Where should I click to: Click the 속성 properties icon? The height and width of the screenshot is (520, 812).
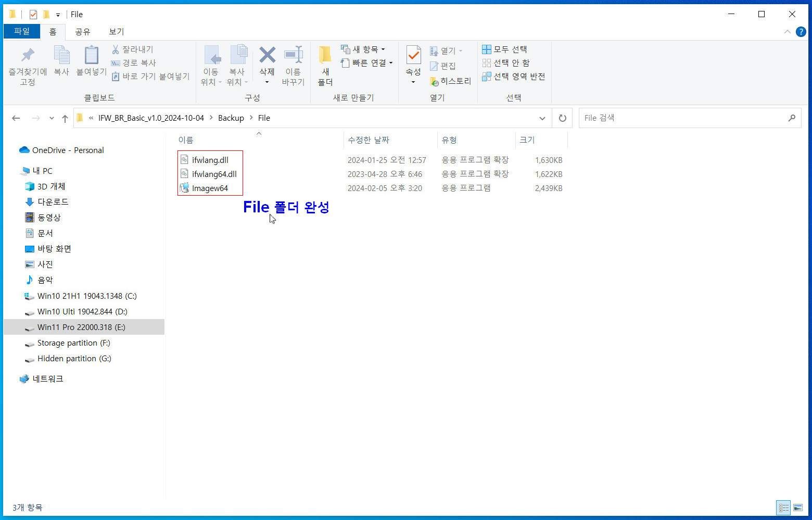(x=413, y=56)
